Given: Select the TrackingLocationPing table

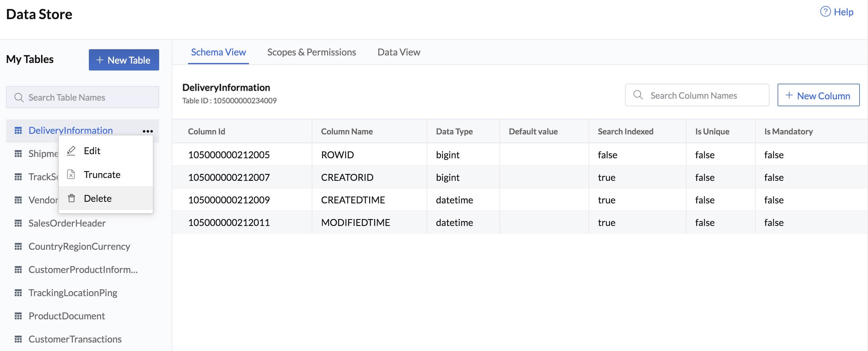Looking at the screenshot, I should tap(73, 292).
